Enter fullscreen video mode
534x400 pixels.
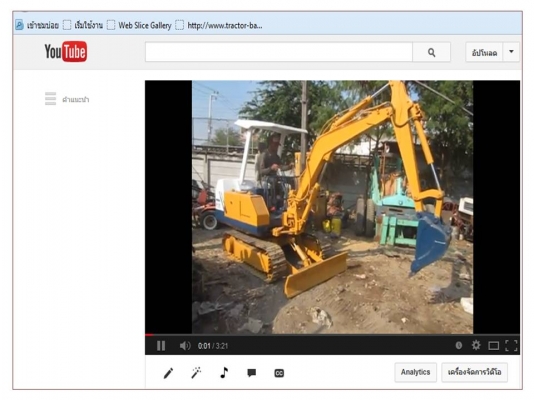click(511, 346)
